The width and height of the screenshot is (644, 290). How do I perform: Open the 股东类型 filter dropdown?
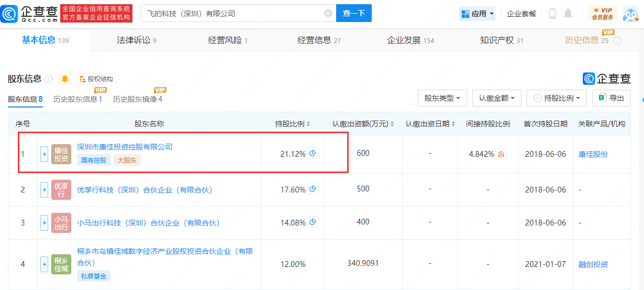(442, 98)
